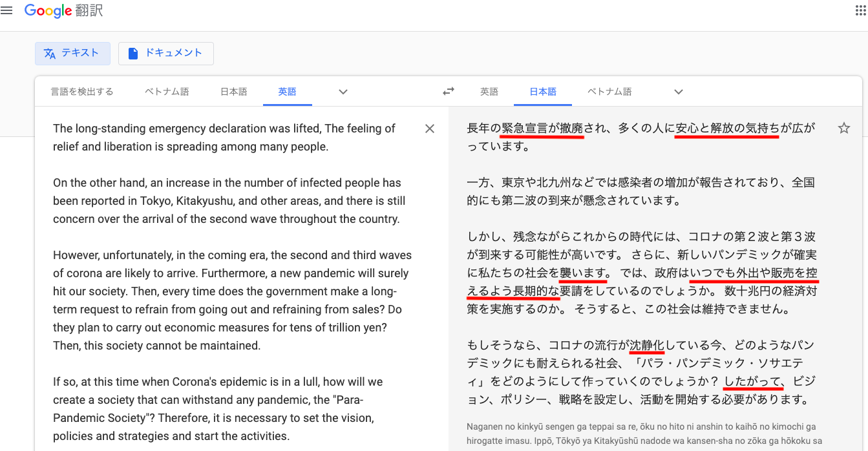Set target language to ベトナム語

click(x=609, y=91)
